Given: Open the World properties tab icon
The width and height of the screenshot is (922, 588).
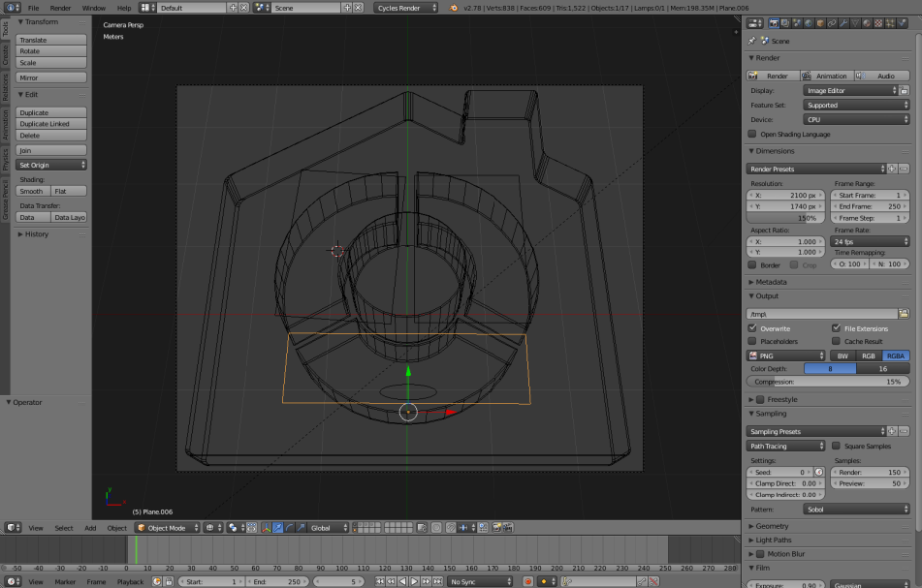Looking at the screenshot, I should (808, 22).
